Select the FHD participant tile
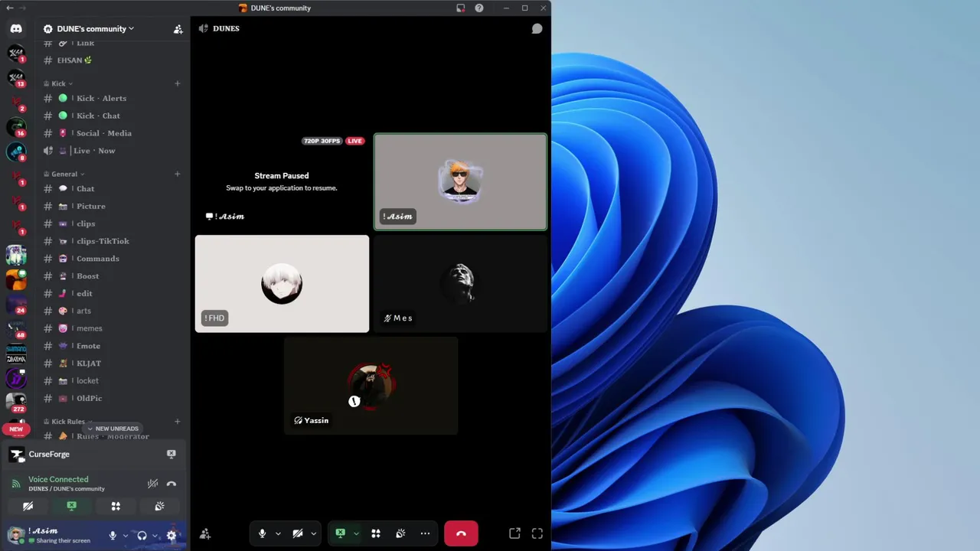The width and height of the screenshot is (980, 551). tap(282, 284)
